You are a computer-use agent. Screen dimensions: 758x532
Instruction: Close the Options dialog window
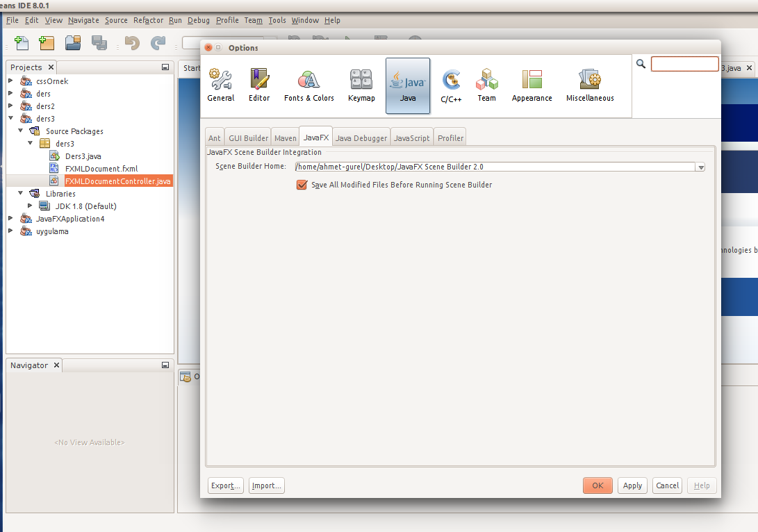pyautogui.click(x=208, y=47)
